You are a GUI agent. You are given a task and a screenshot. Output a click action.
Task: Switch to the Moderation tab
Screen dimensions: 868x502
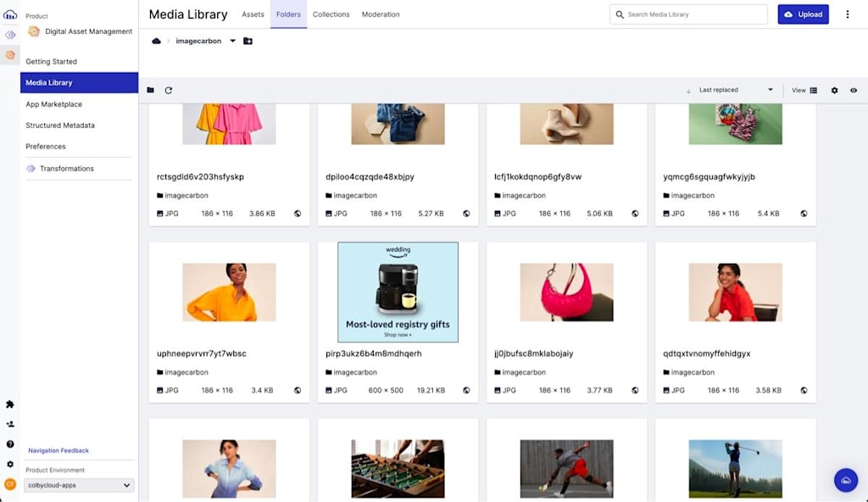(x=381, y=14)
